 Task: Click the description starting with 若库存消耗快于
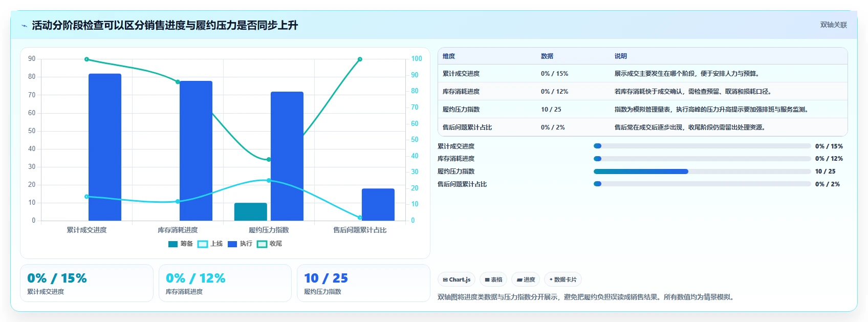693,92
